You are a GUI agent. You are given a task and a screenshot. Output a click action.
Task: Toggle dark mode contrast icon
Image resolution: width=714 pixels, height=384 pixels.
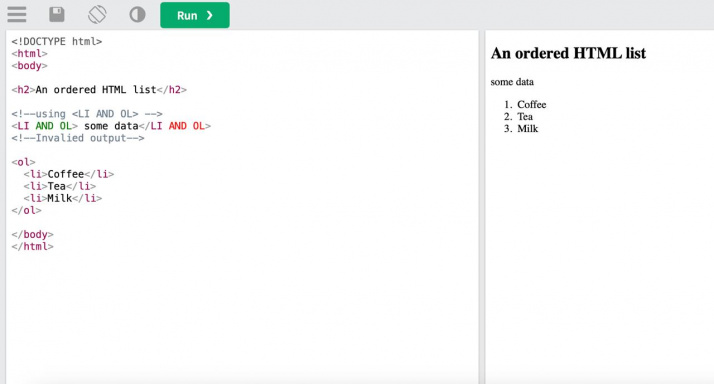click(137, 15)
